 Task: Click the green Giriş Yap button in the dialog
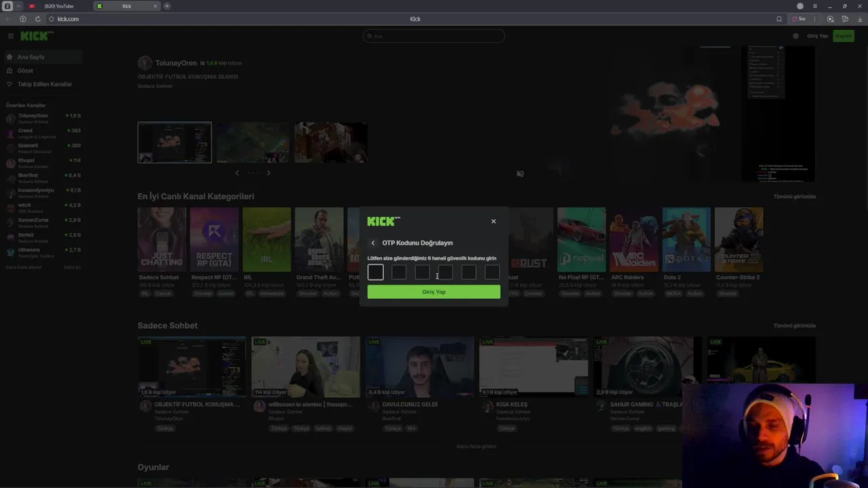point(434,291)
